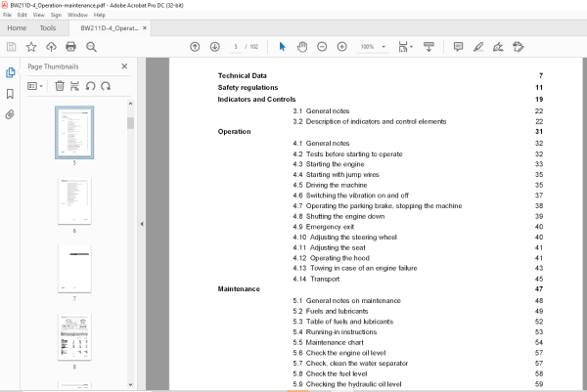This screenshot has height=392, width=587.
Task: Open thumbnail options dropdown
Action: tap(35, 86)
